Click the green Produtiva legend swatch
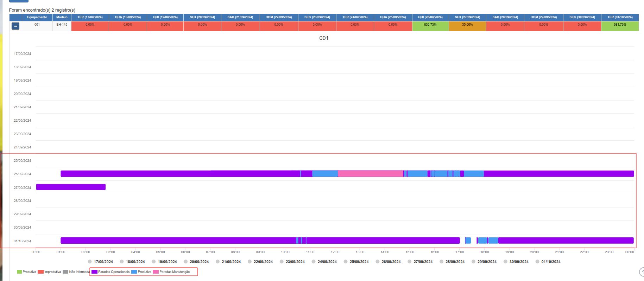The image size is (644, 281). click(x=19, y=272)
